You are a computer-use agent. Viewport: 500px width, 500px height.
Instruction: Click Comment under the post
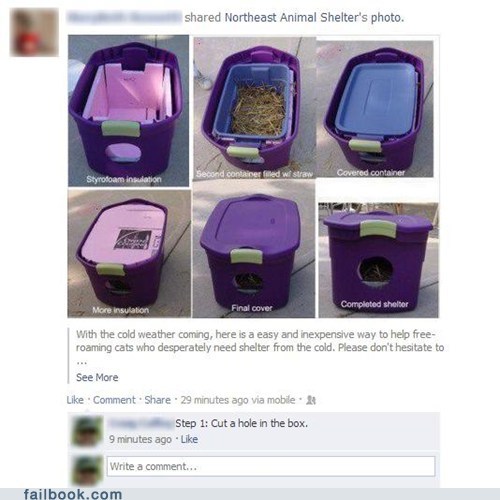(x=114, y=400)
